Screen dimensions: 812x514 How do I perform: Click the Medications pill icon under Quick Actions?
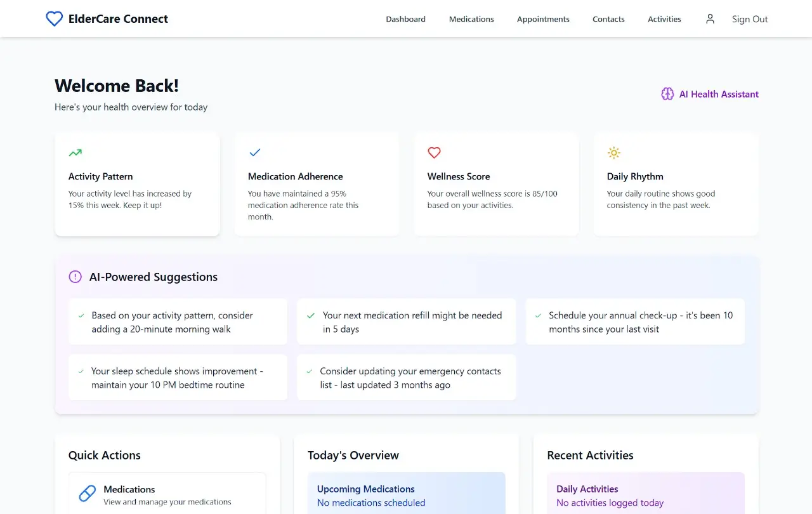87,492
